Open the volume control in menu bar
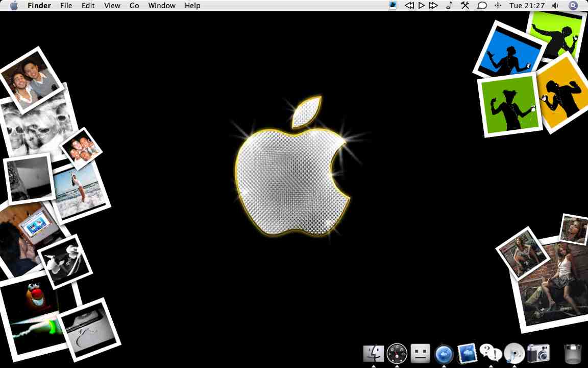This screenshot has width=588, height=368. point(555,6)
